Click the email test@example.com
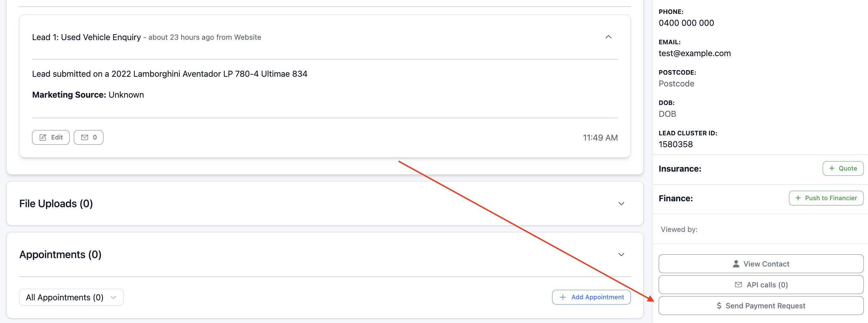Viewport: 868px width, 323px height. pyautogui.click(x=695, y=53)
